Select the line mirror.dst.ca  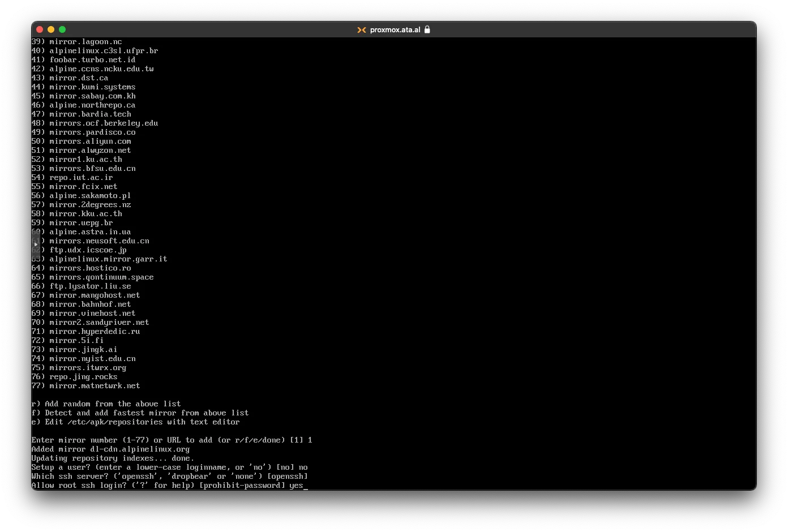click(70, 78)
